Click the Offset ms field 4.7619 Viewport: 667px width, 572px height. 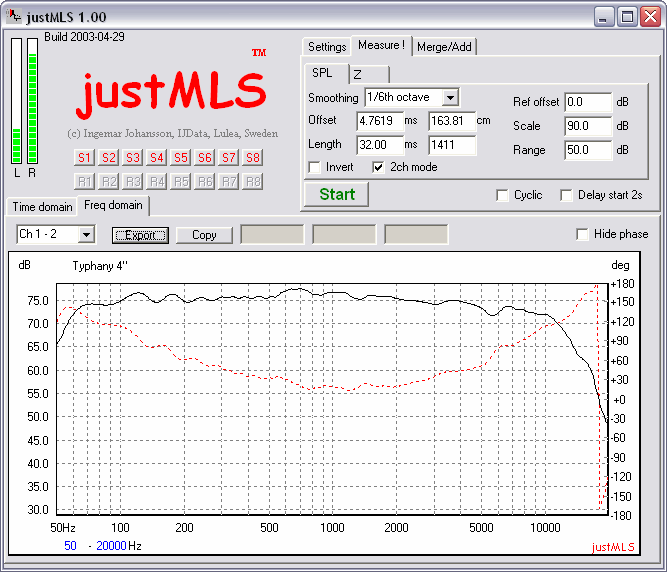tap(379, 121)
